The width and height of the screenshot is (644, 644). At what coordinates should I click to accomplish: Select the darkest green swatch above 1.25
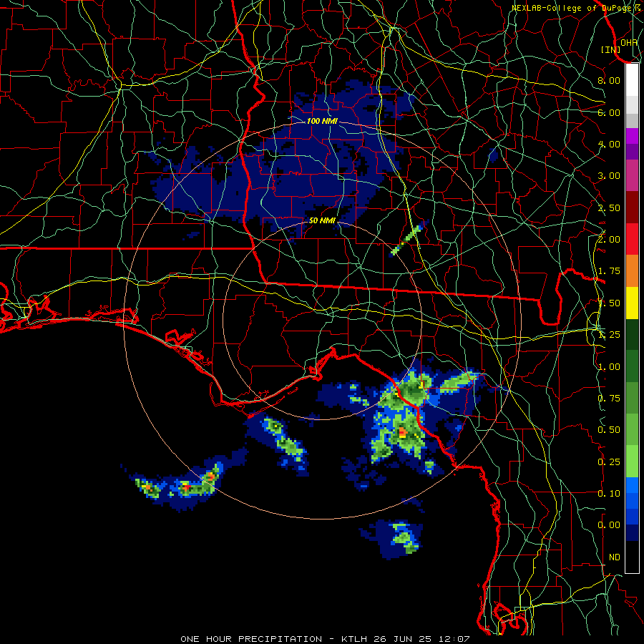coord(632,334)
